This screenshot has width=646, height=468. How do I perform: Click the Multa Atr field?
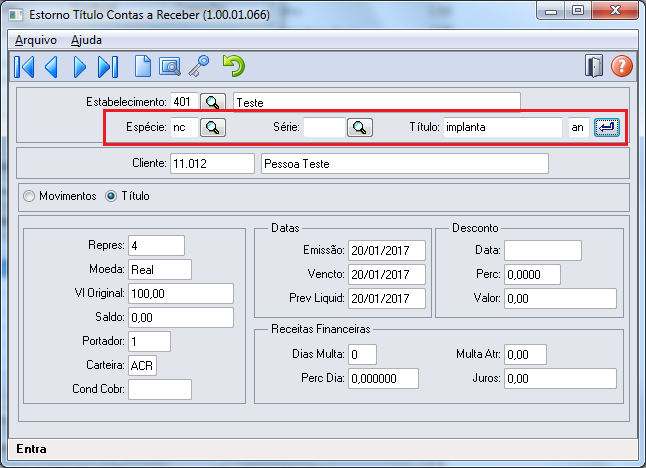[x=525, y=354]
